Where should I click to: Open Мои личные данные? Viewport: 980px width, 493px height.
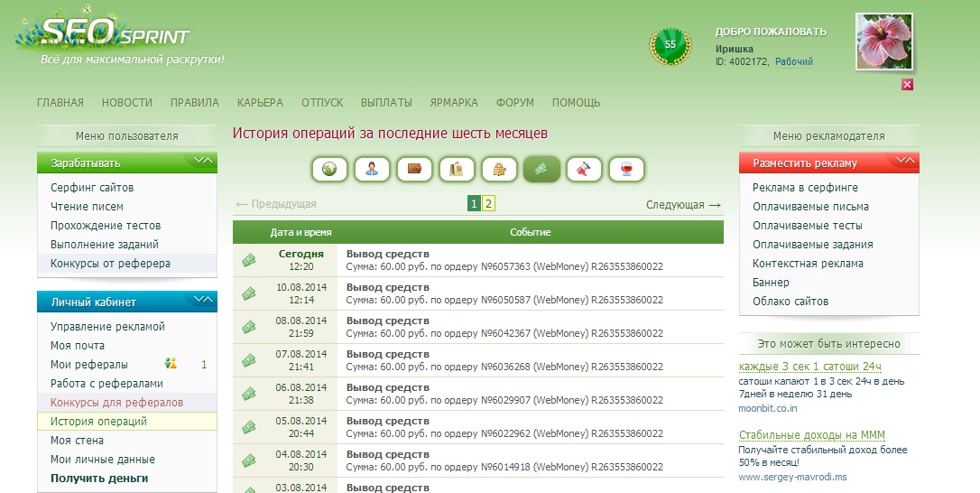pos(103,460)
